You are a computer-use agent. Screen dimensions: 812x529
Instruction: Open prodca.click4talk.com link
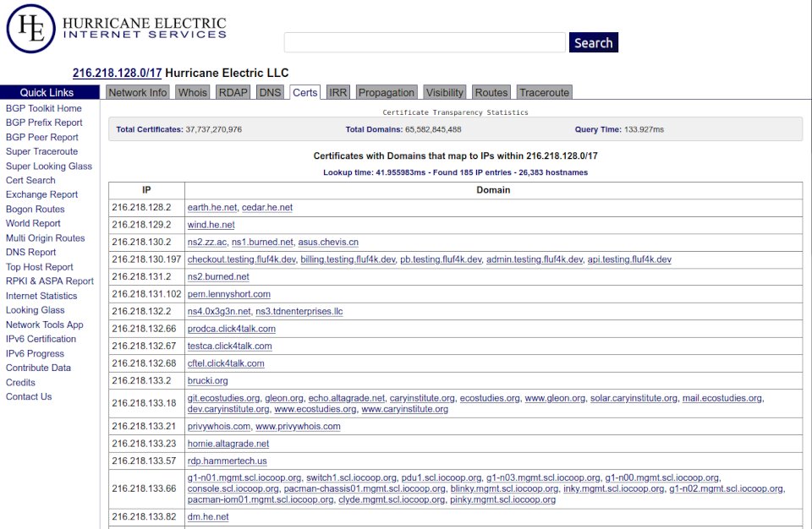(232, 329)
